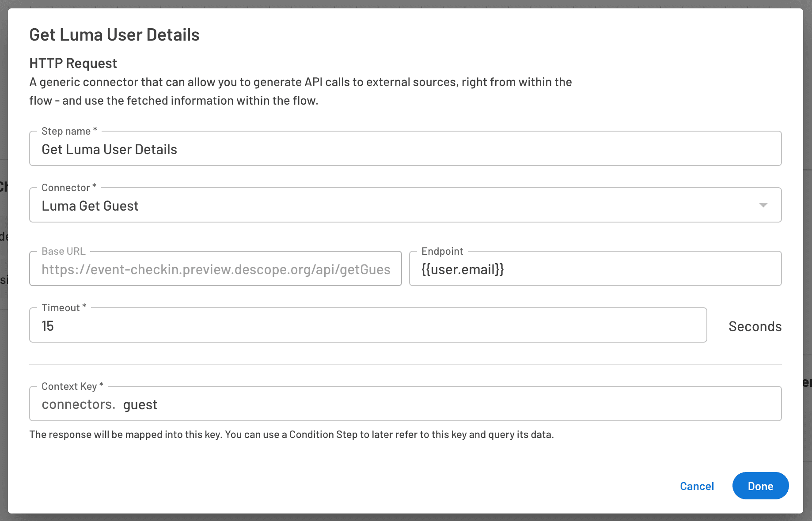Image resolution: width=812 pixels, height=521 pixels.
Task: Click Done to save the step
Action: point(760,486)
